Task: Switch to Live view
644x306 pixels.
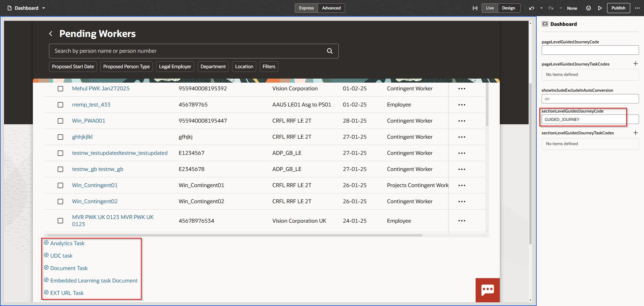Action: (x=490, y=8)
